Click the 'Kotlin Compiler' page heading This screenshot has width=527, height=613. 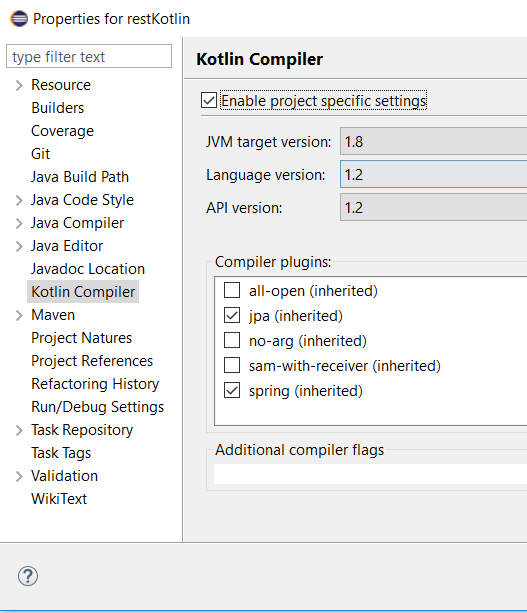[260, 59]
